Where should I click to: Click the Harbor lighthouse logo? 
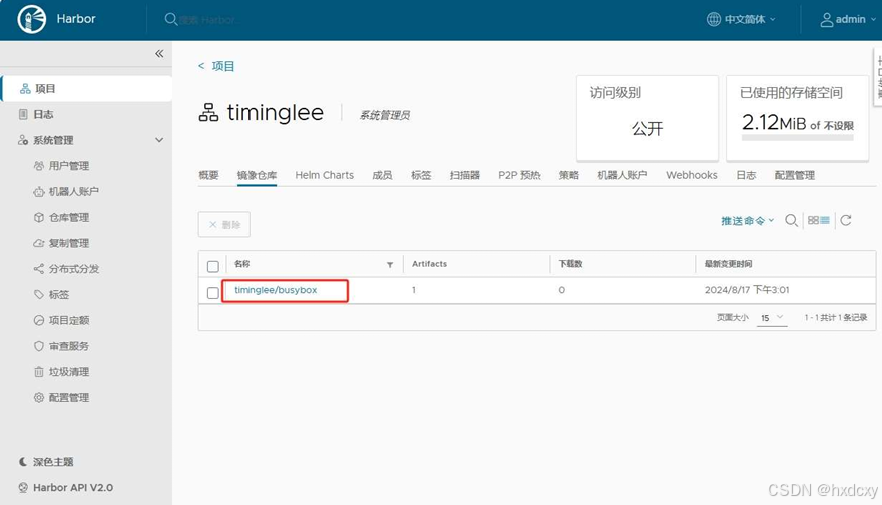pyautogui.click(x=32, y=19)
